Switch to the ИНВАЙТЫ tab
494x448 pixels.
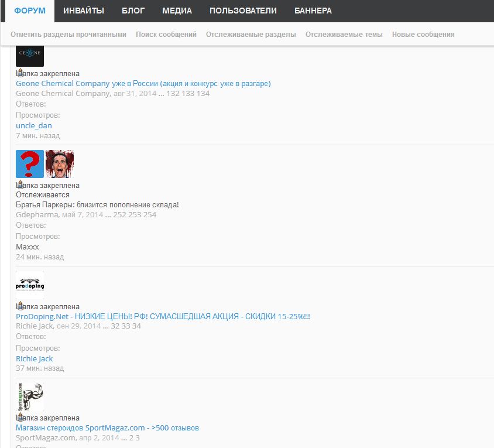pyautogui.click(x=84, y=11)
